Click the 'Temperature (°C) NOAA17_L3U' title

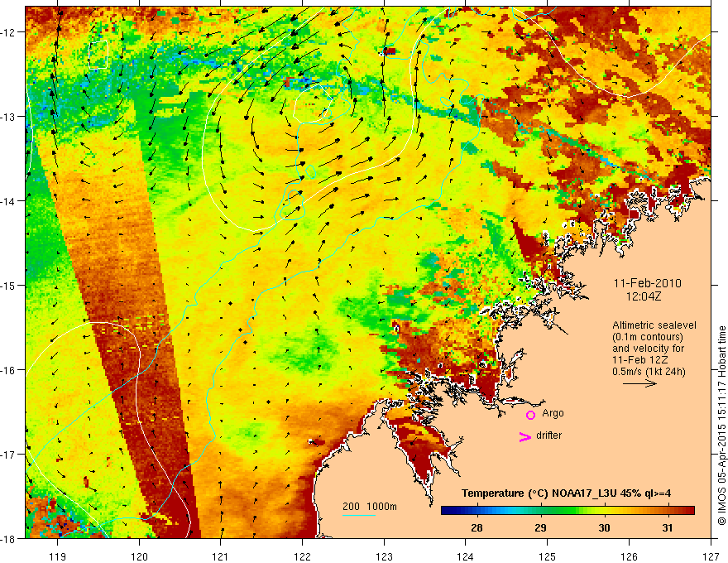pos(566,493)
